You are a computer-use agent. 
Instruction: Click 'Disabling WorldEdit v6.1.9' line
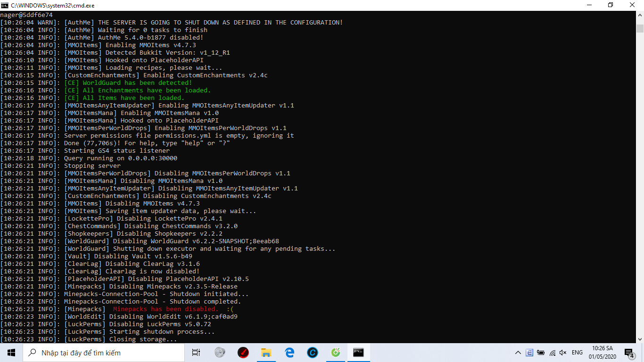point(119,317)
